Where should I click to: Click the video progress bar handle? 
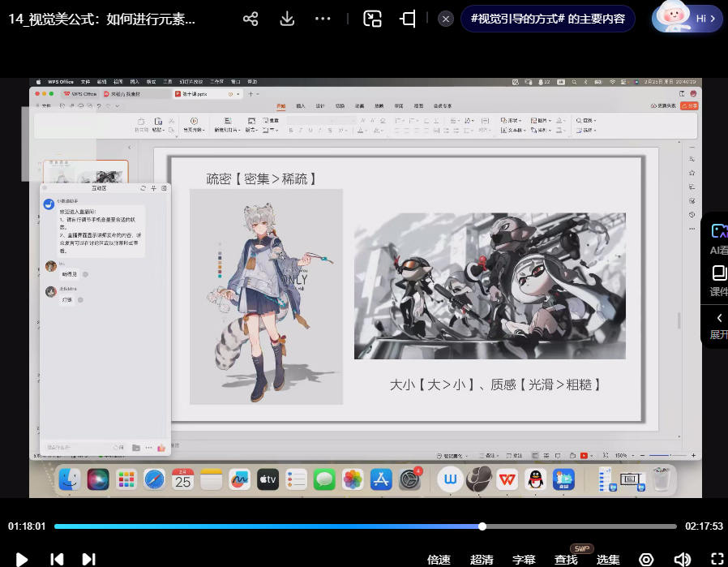(482, 526)
